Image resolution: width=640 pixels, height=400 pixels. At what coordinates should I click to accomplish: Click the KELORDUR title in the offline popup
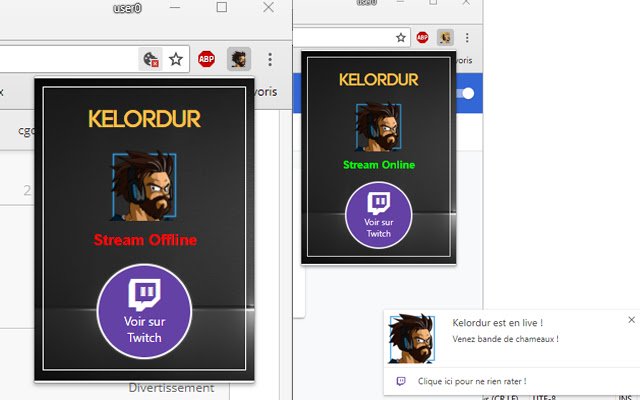point(144,119)
